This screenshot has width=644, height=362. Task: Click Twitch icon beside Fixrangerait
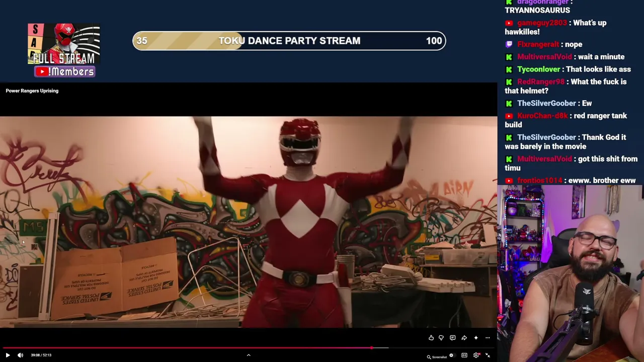point(509,45)
